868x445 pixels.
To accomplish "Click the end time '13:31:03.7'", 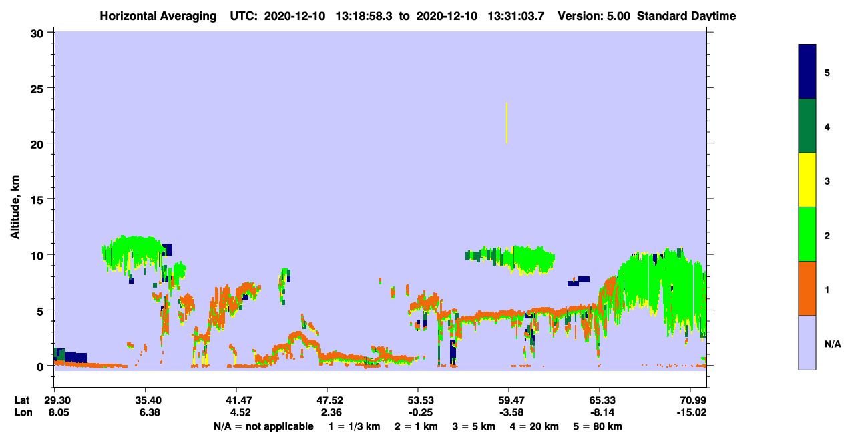I will (517, 16).
